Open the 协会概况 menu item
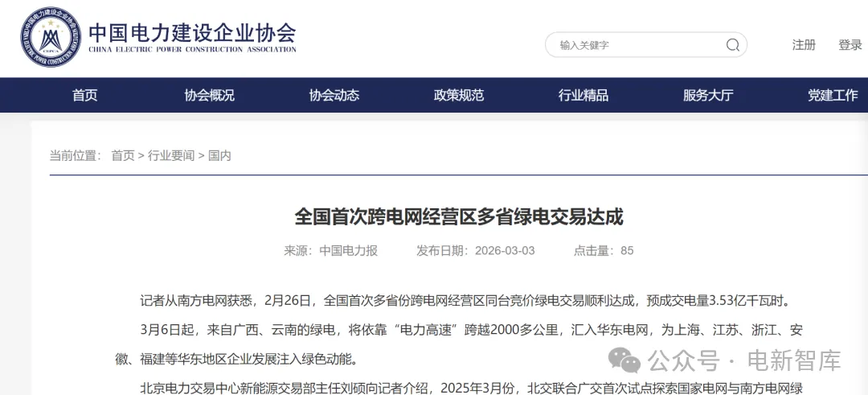Screen dimensions: 868x395 click(x=209, y=95)
